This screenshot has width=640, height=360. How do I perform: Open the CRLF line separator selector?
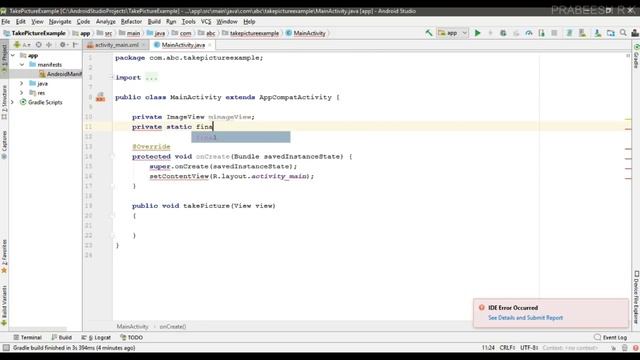507,348
